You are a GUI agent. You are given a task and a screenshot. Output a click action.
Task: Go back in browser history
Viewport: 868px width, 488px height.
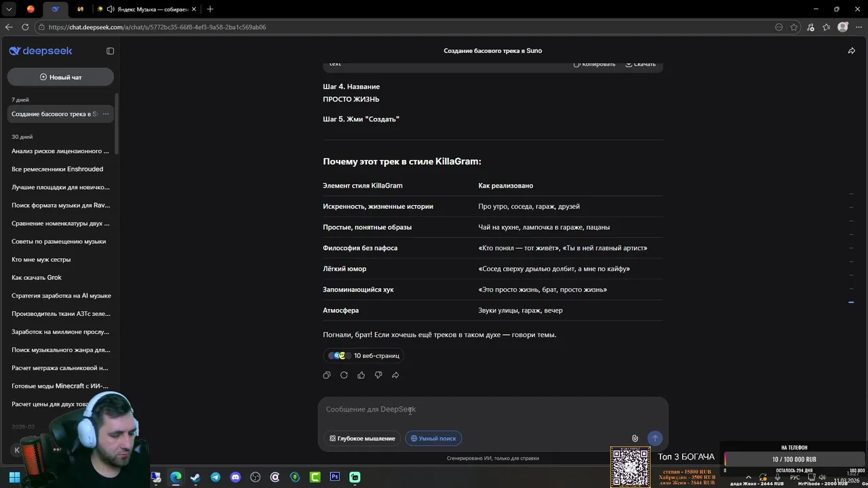pyautogui.click(x=9, y=27)
